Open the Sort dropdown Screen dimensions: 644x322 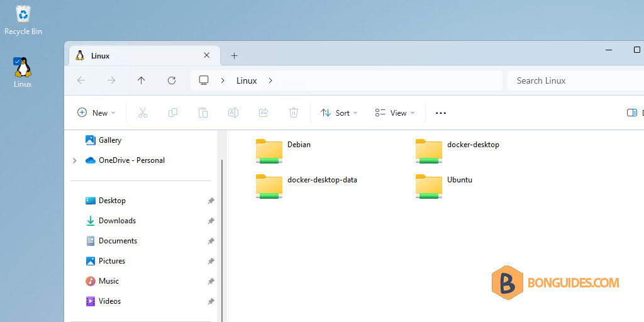pos(339,113)
